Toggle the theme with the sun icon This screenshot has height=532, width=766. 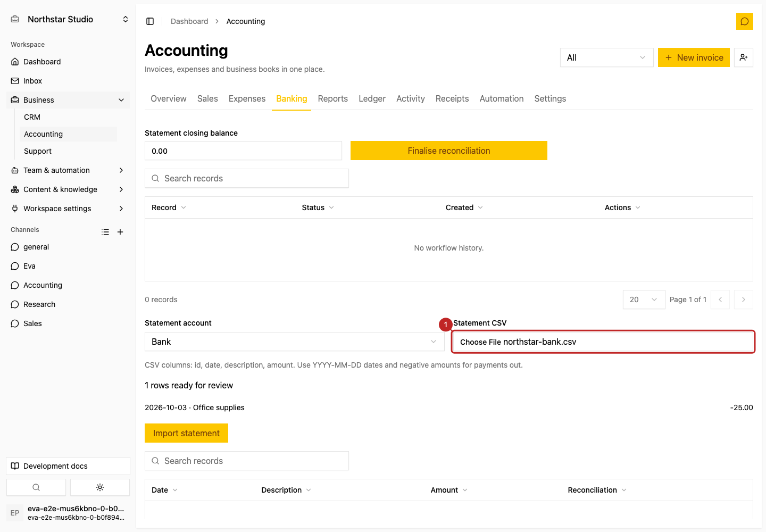[100, 487]
